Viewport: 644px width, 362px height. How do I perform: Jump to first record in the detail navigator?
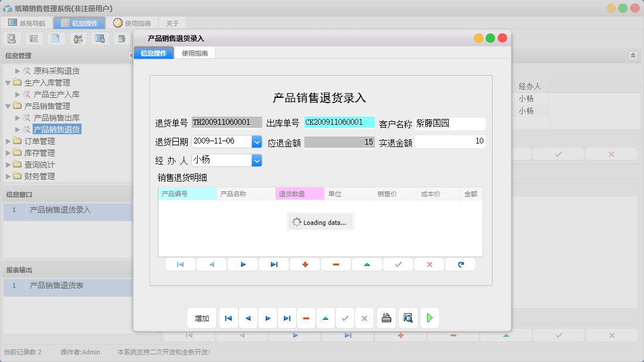(x=180, y=264)
